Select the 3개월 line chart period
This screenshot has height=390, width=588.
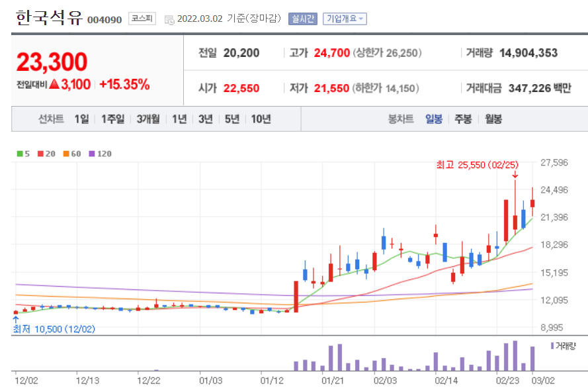(147, 119)
